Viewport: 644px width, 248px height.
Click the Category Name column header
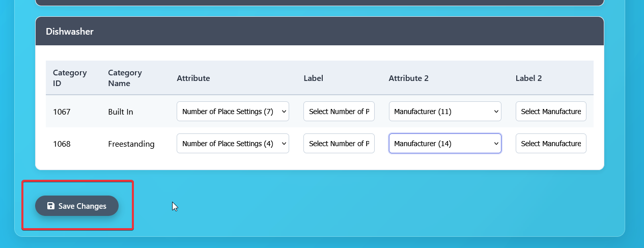125,78
